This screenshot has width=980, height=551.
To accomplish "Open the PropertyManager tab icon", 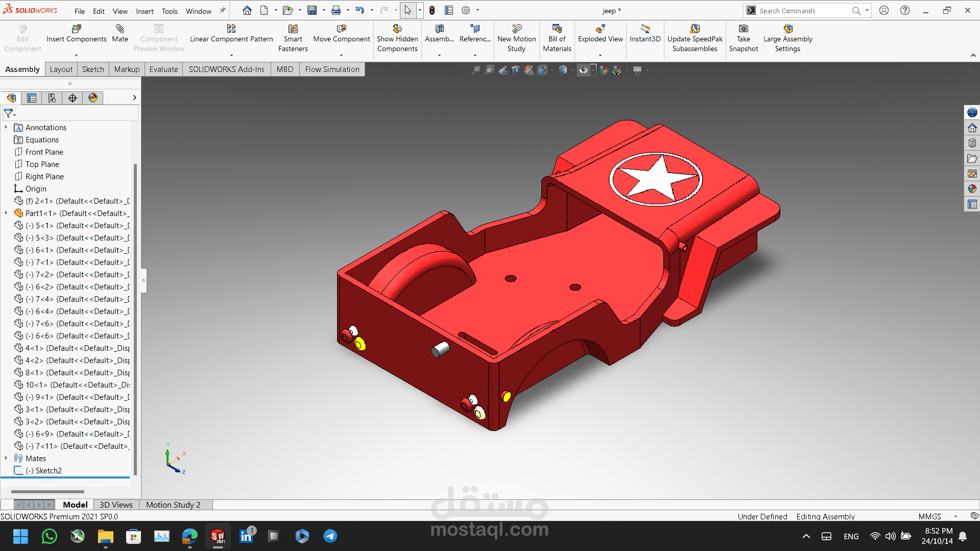I will (32, 98).
